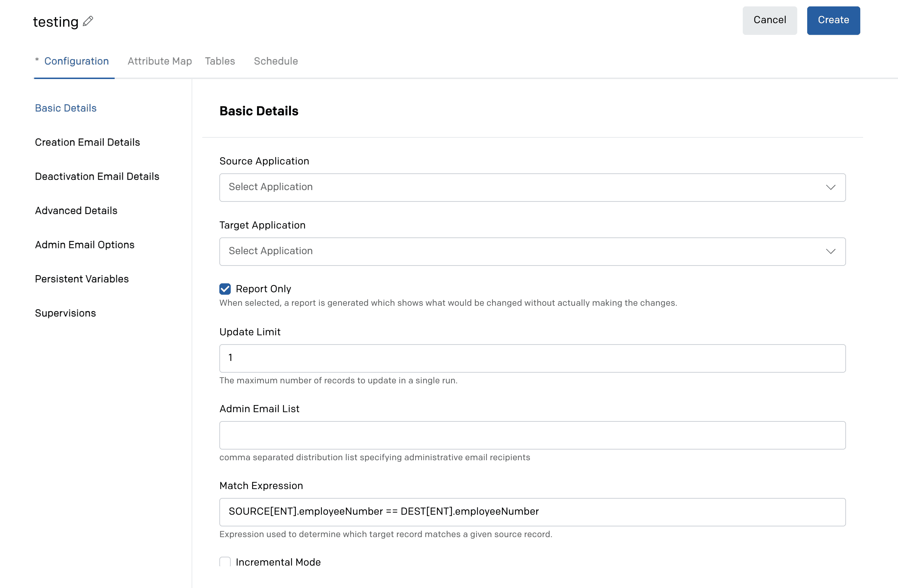Enable the Incremental Mode checkbox

point(225,562)
